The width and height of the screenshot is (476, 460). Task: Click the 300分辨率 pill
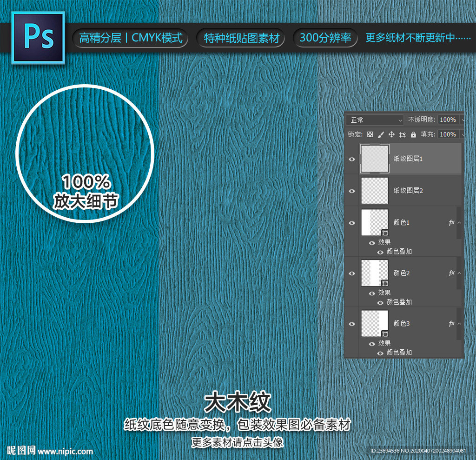(x=325, y=38)
